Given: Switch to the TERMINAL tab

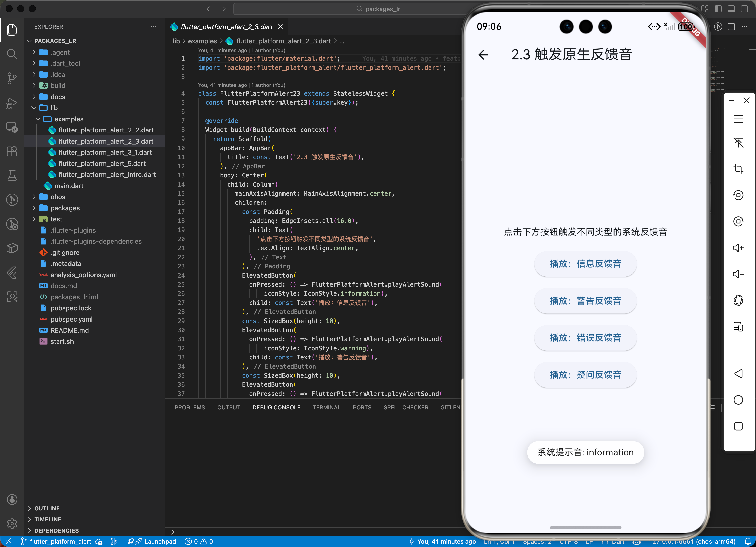Looking at the screenshot, I should (326, 407).
